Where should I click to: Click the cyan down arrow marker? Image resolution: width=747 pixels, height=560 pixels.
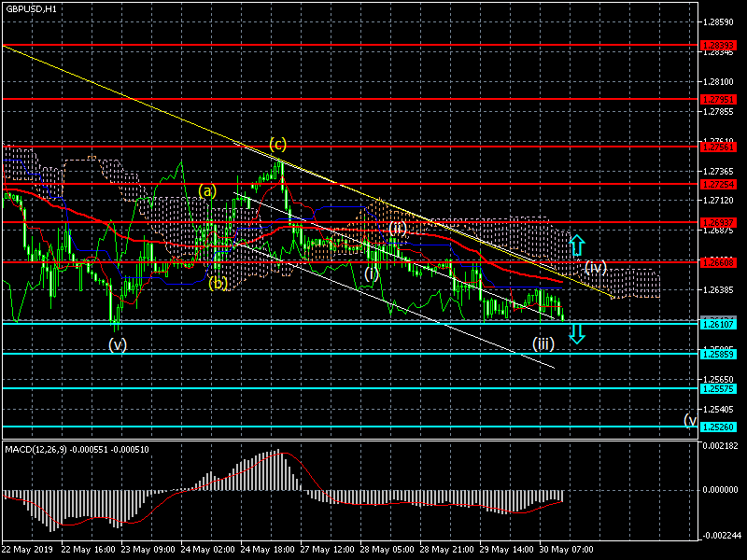tap(576, 332)
